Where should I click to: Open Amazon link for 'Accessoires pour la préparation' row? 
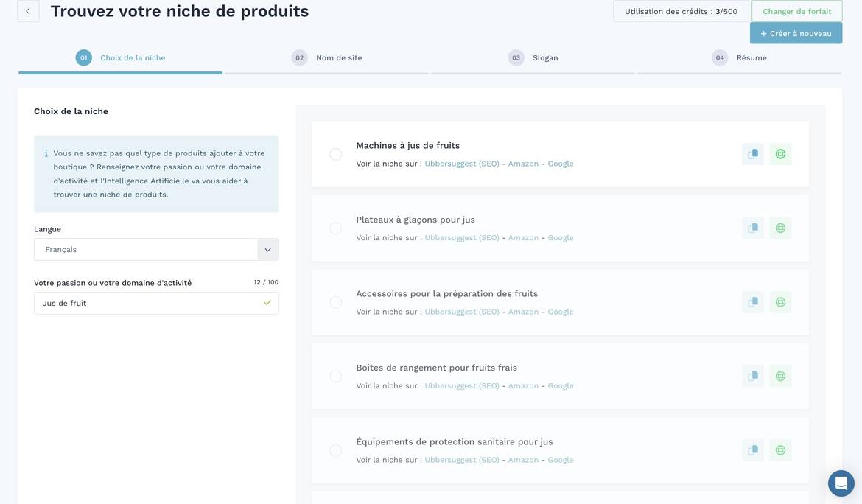click(523, 312)
